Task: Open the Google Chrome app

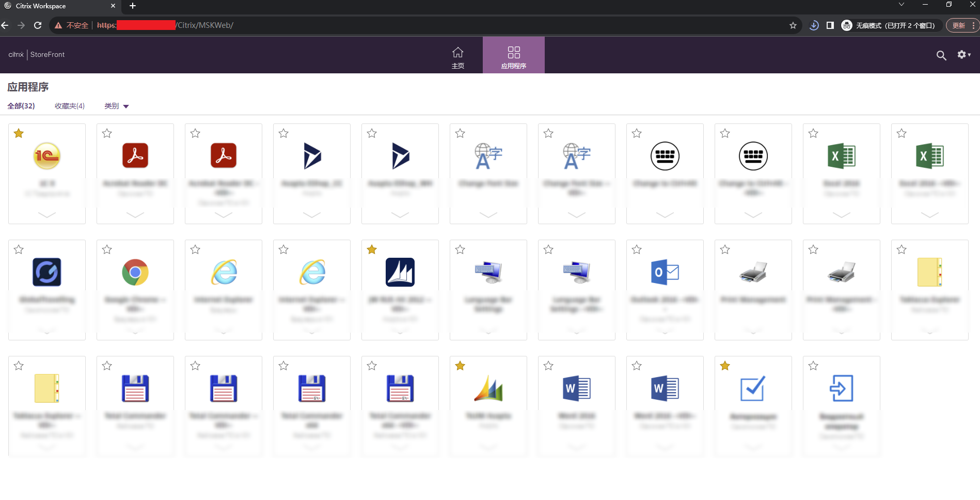Action: 135,272
